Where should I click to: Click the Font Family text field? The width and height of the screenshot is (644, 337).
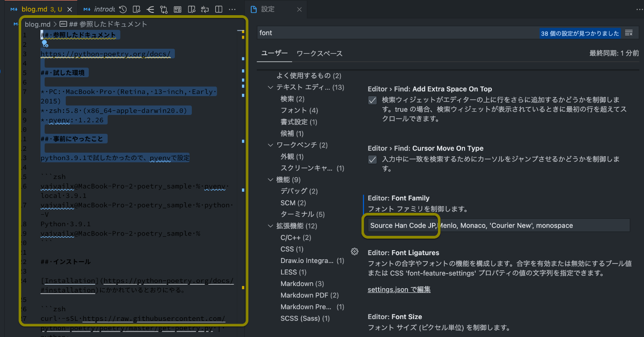tap(499, 225)
